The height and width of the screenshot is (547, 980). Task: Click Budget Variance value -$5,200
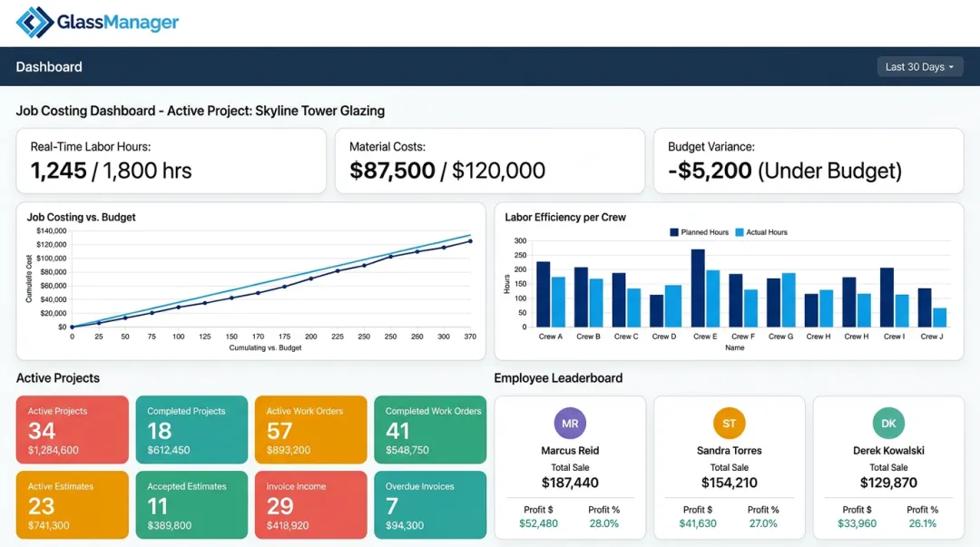pos(710,171)
